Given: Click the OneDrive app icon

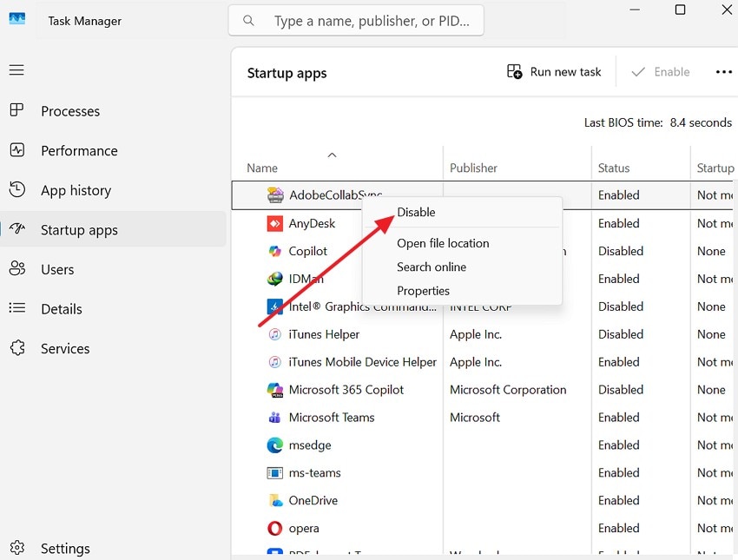Looking at the screenshot, I should (274, 500).
